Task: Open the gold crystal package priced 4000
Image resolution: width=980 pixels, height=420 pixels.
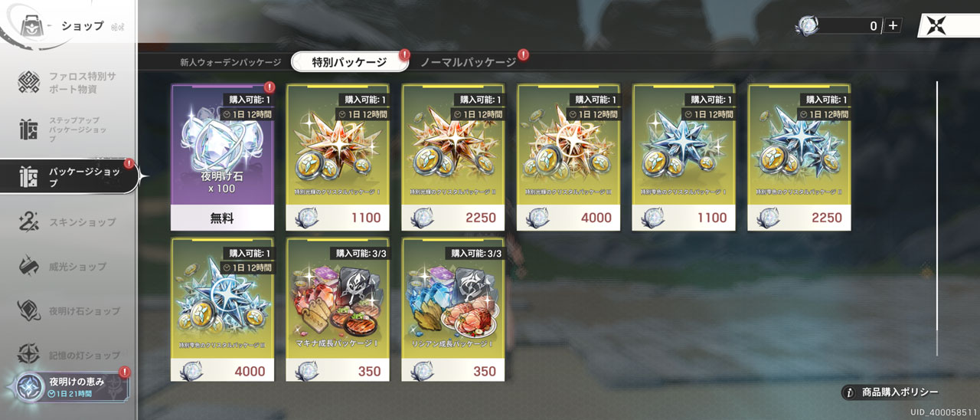Action: (569, 157)
